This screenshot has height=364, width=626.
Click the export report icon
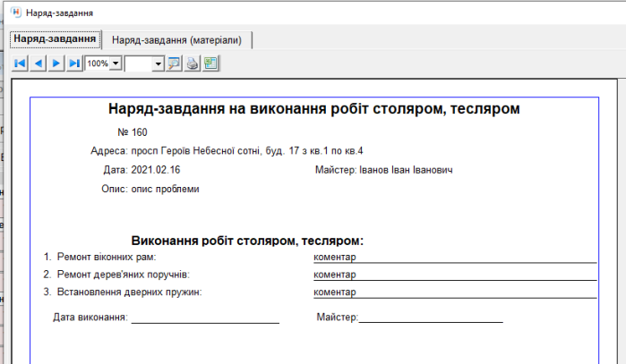click(x=210, y=63)
